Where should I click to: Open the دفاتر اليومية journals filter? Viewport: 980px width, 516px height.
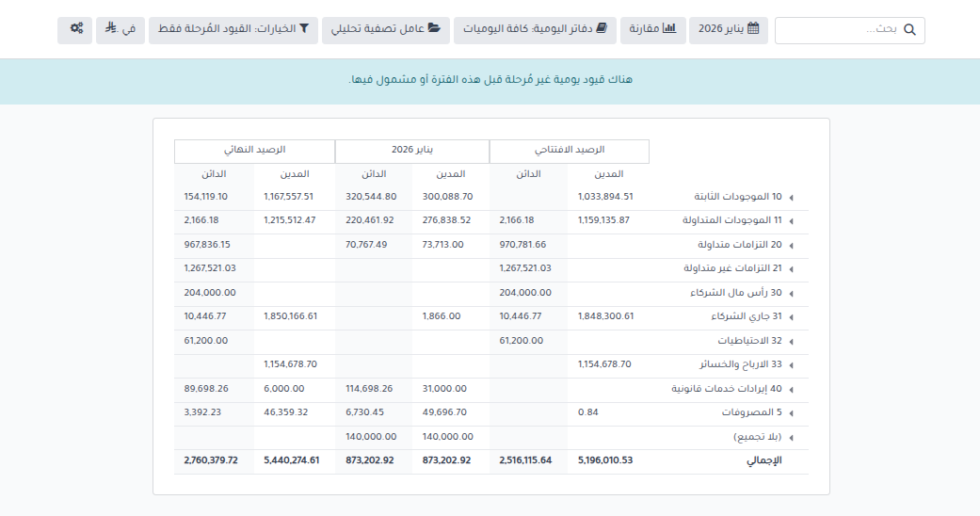point(535,29)
